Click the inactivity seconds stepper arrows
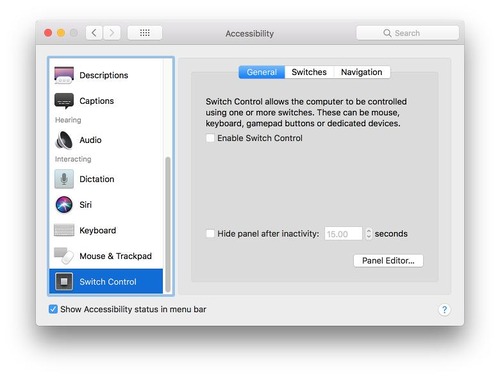500x377 pixels. 368,233
